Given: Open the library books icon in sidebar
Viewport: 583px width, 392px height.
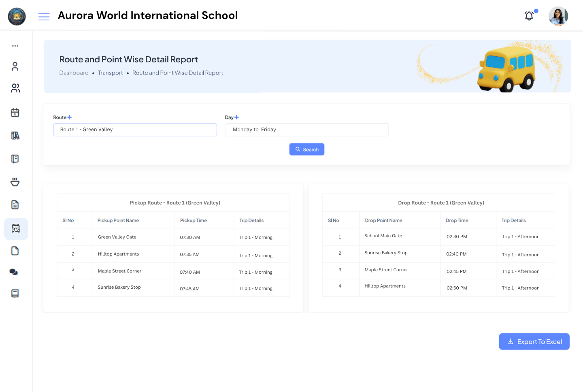Looking at the screenshot, I should (x=15, y=136).
